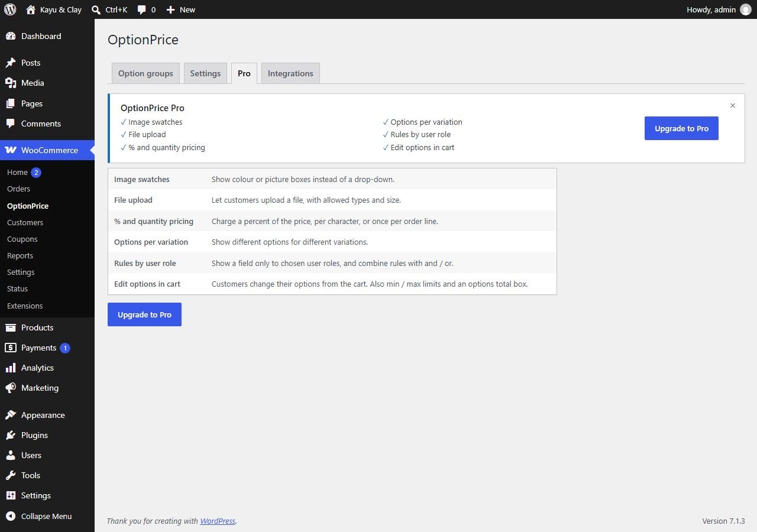Go to Coupons submenu item
Screen dimensions: 757x532
(22, 239)
